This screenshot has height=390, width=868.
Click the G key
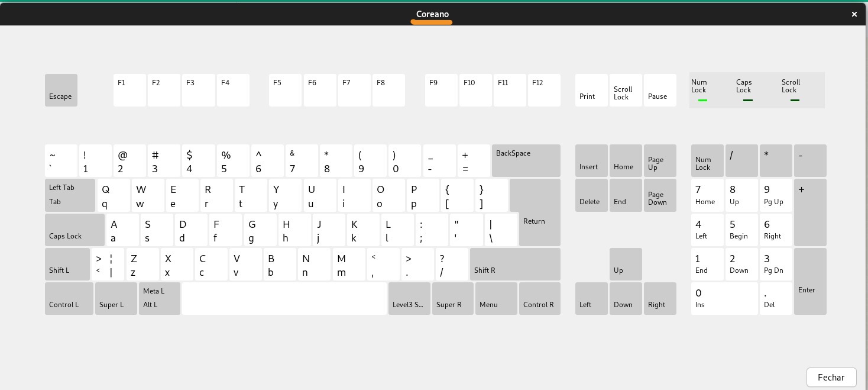[x=260, y=230]
